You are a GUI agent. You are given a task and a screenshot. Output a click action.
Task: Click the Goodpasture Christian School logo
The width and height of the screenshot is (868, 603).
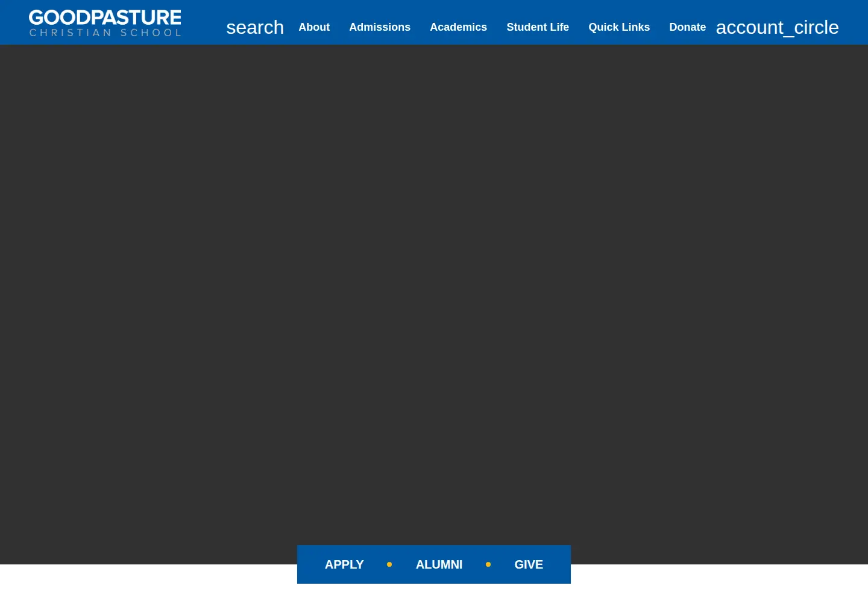105,23
